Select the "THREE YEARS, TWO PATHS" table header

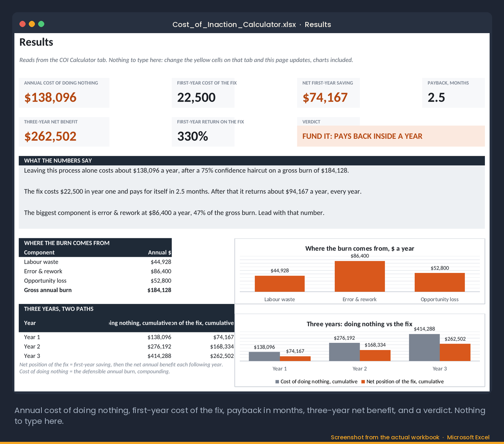[59, 309]
